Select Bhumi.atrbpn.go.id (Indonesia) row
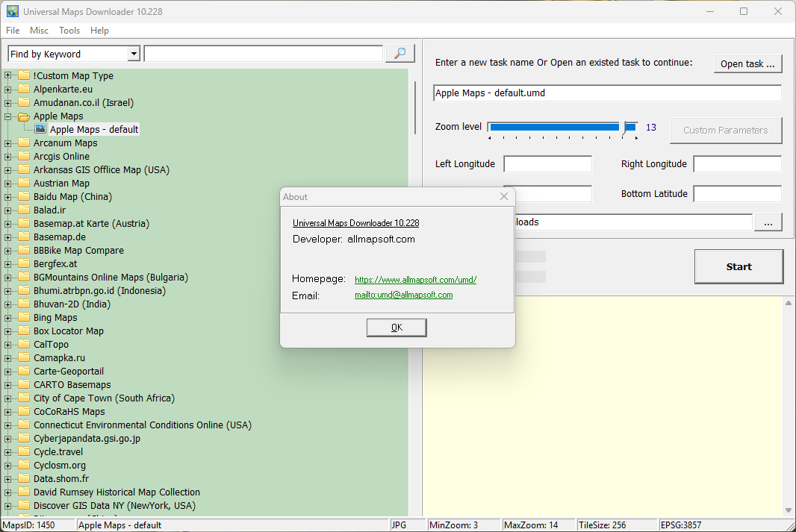The height and width of the screenshot is (532, 796). pos(99,290)
